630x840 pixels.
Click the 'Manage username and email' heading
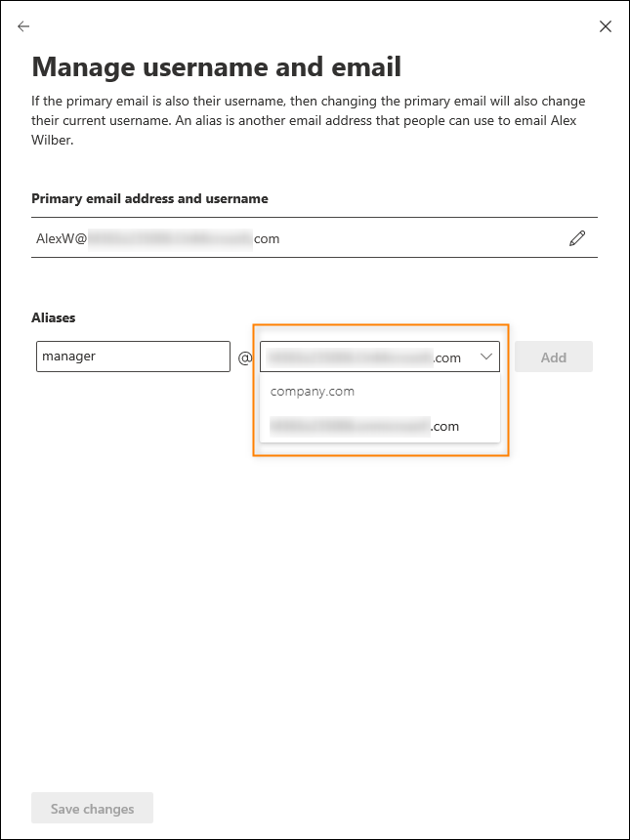[x=217, y=66]
